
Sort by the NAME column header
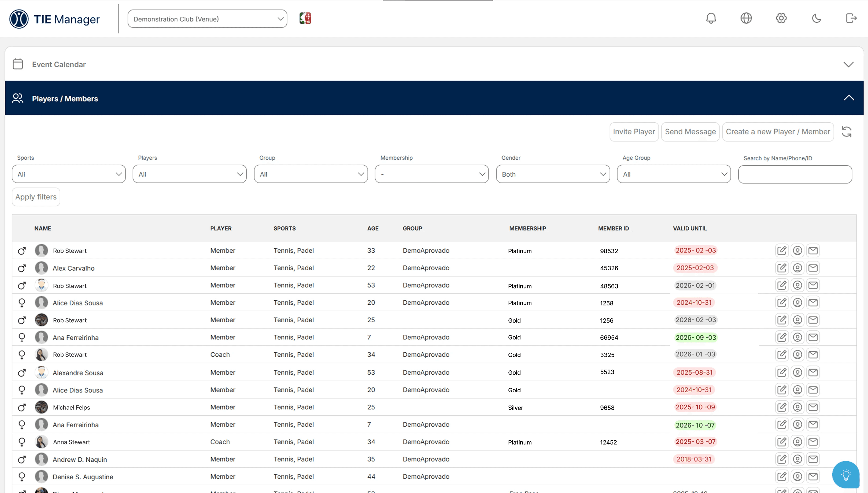[43, 229]
